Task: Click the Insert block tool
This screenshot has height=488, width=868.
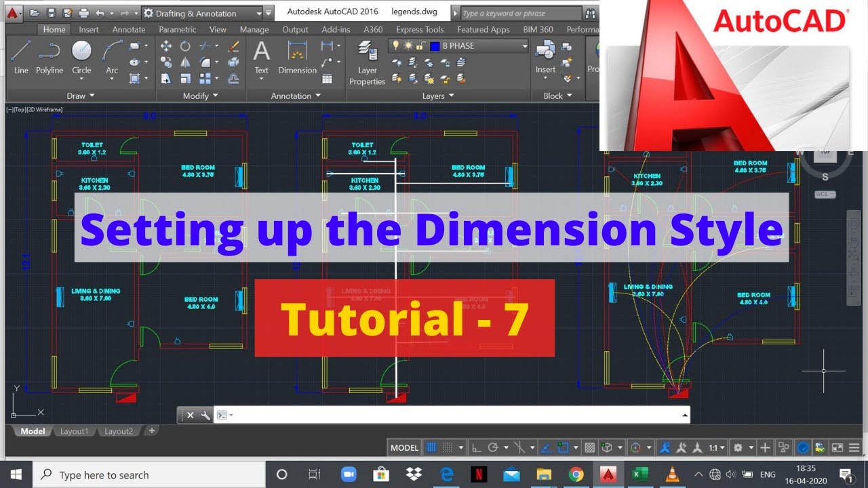Action: click(545, 58)
